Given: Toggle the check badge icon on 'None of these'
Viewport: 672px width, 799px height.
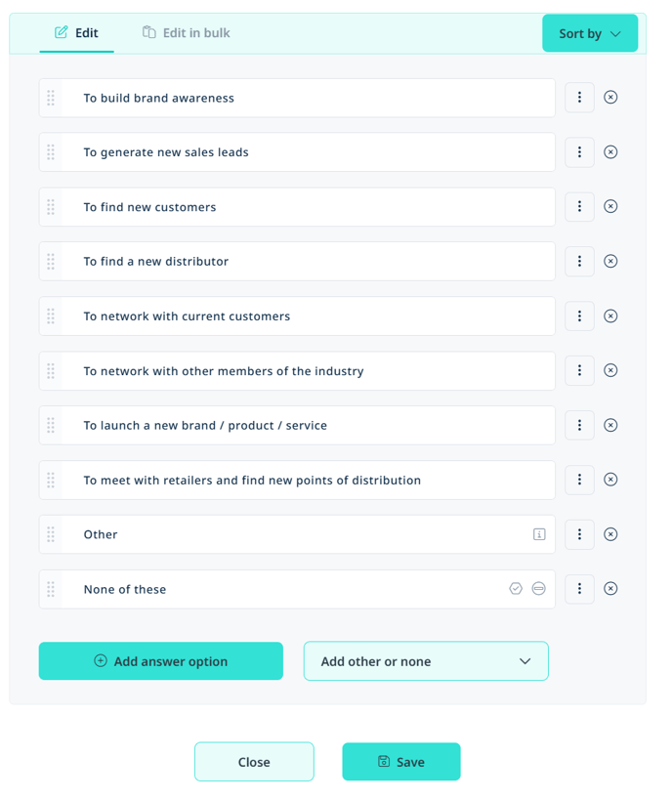Looking at the screenshot, I should [x=516, y=589].
